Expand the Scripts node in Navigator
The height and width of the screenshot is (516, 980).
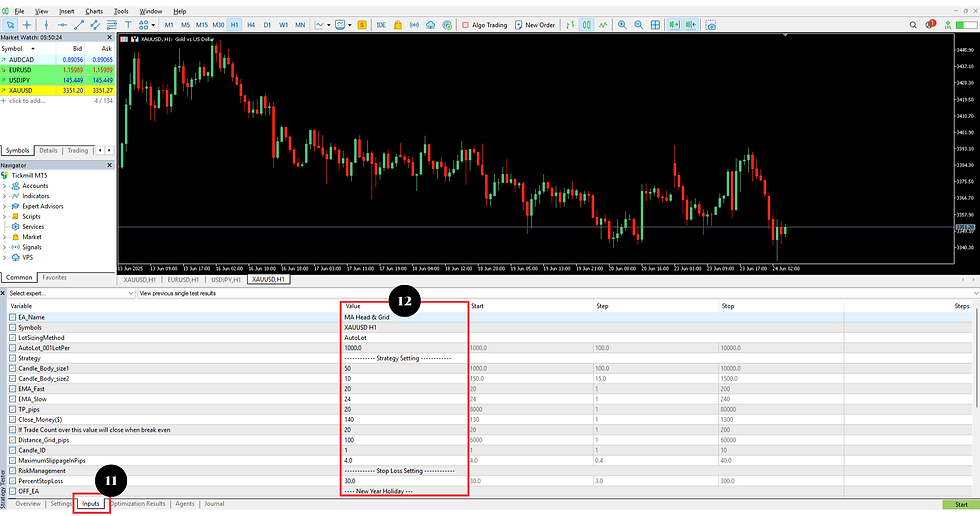(x=4, y=217)
